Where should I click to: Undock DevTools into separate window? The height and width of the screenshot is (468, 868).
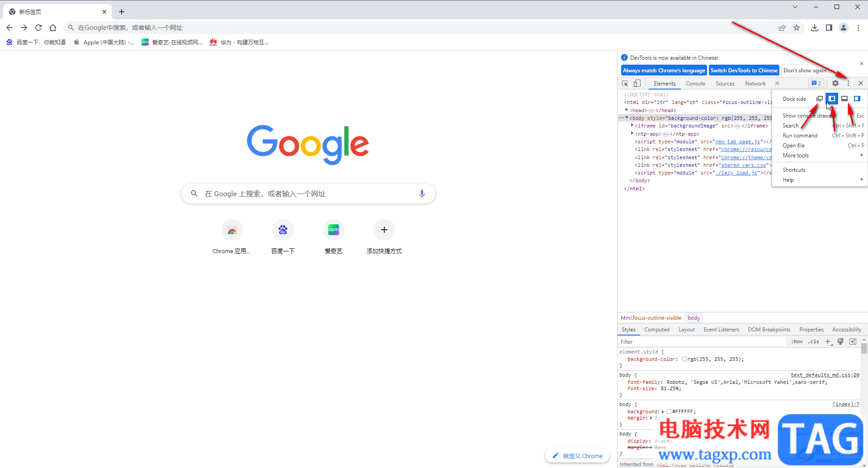pos(819,99)
